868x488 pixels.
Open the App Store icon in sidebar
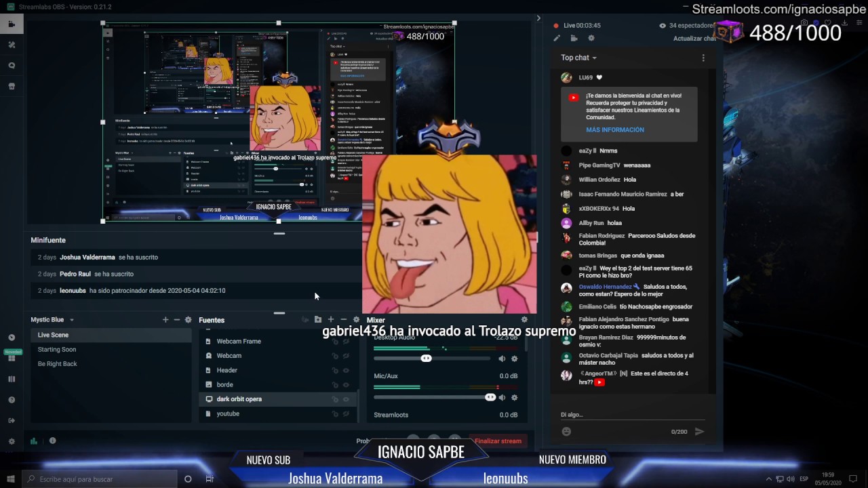pyautogui.click(x=12, y=87)
